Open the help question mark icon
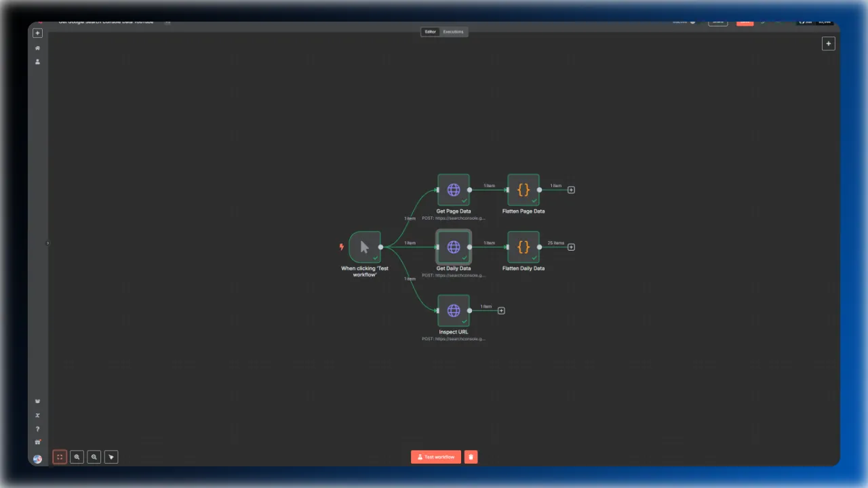 click(x=37, y=429)
